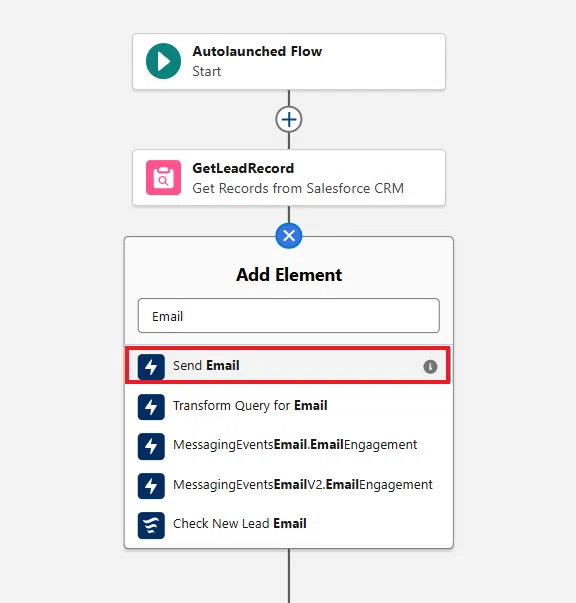Click the pink GetLeadRecord icon
Image resolution: width=576 pixels, height=603 pixels.
click(163, 178)
